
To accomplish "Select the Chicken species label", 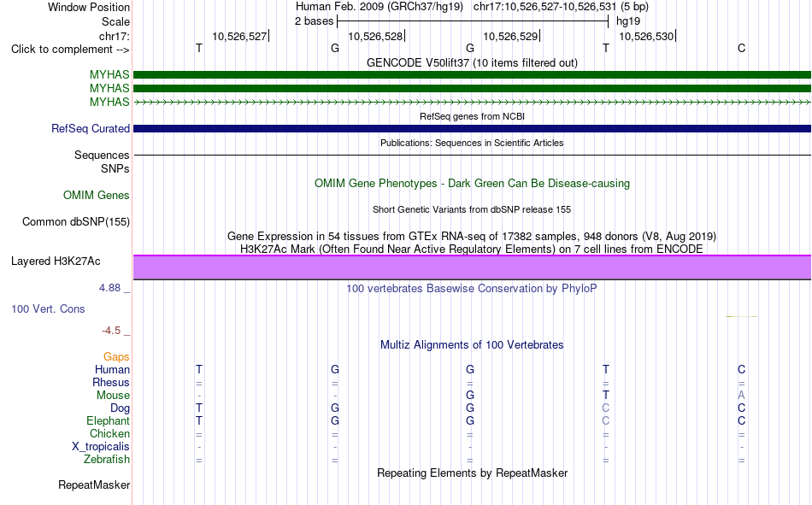I will (x=109, y=433).
